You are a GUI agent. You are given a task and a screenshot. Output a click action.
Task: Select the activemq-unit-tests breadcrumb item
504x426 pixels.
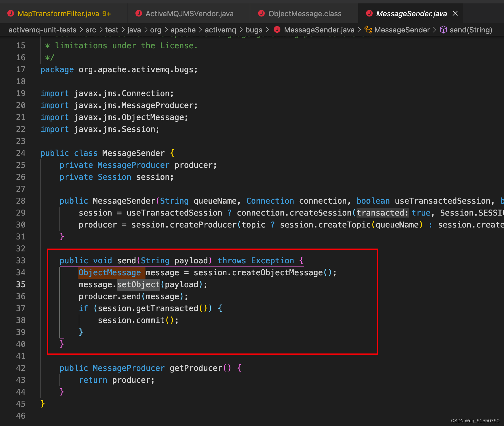point(42,30)
